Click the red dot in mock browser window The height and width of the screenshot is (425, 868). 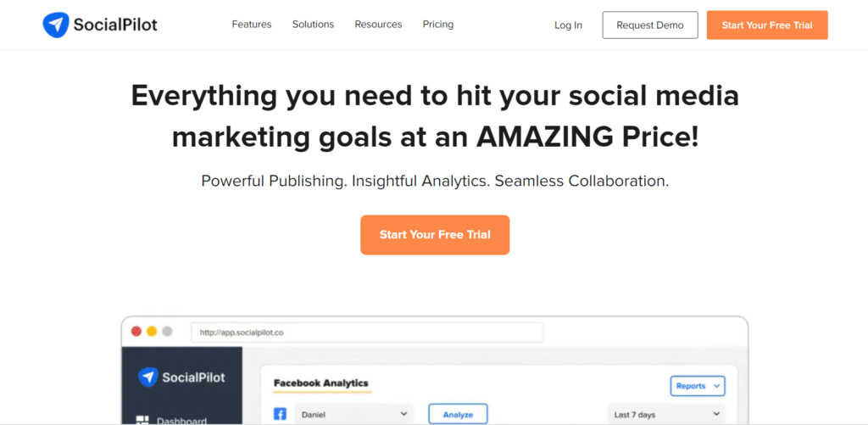pos(136,332)
